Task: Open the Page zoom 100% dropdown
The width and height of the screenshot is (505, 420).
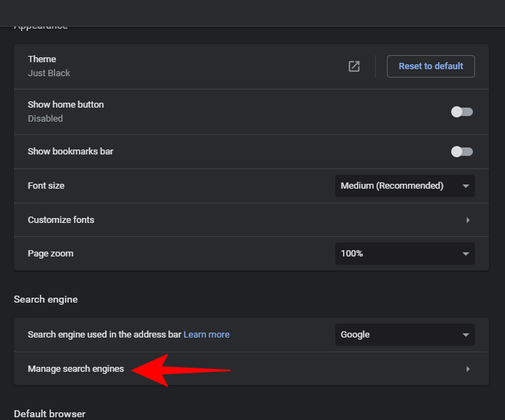Action: coord(398,254)
